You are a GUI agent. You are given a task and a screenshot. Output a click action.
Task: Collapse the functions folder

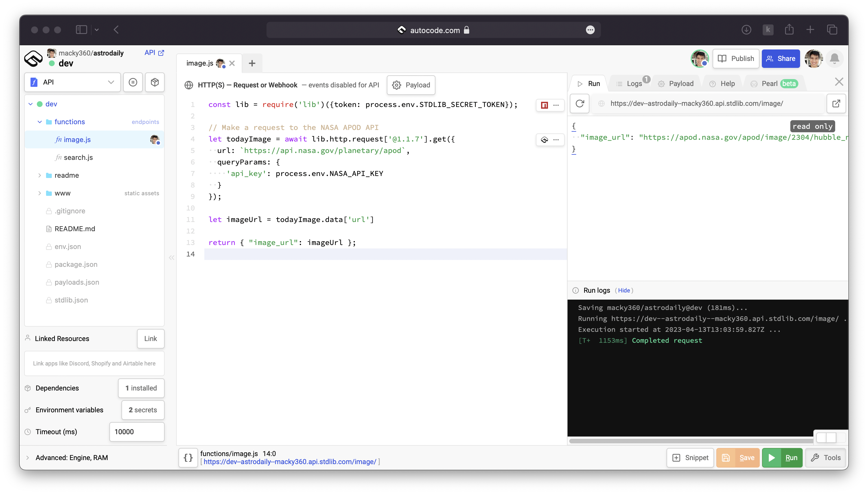tap(39, 121)
